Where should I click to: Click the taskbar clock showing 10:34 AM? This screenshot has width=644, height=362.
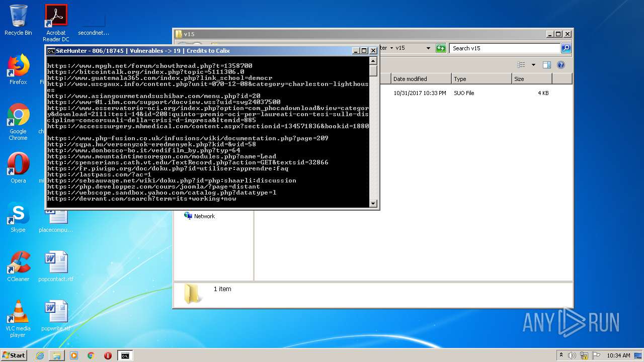tap(618, 355)
